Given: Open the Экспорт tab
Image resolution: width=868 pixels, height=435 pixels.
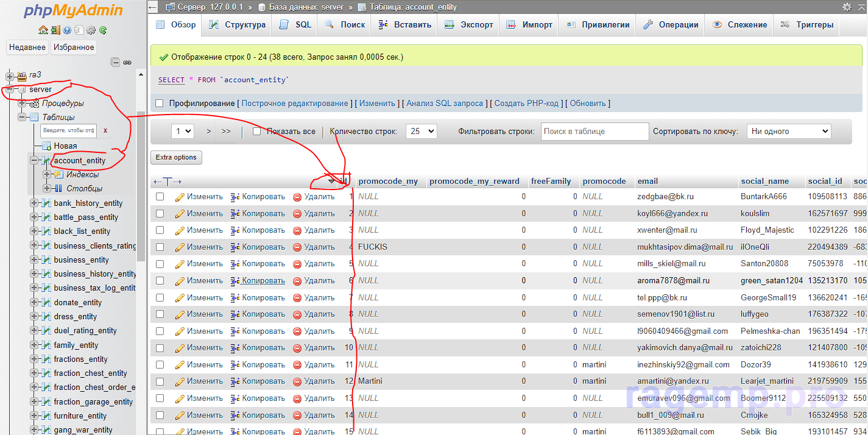Looking at the screenshot, I should point(469,25).
